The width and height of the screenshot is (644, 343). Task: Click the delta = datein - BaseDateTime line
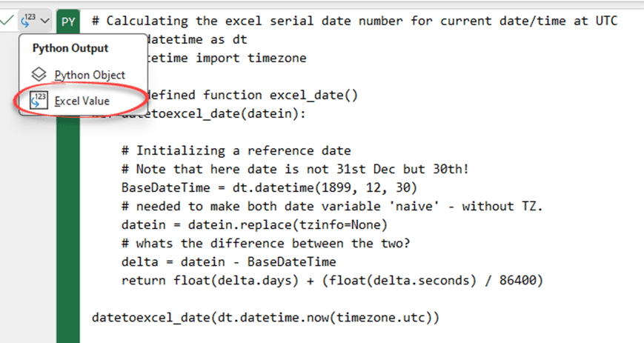click(x=228, y=262)
